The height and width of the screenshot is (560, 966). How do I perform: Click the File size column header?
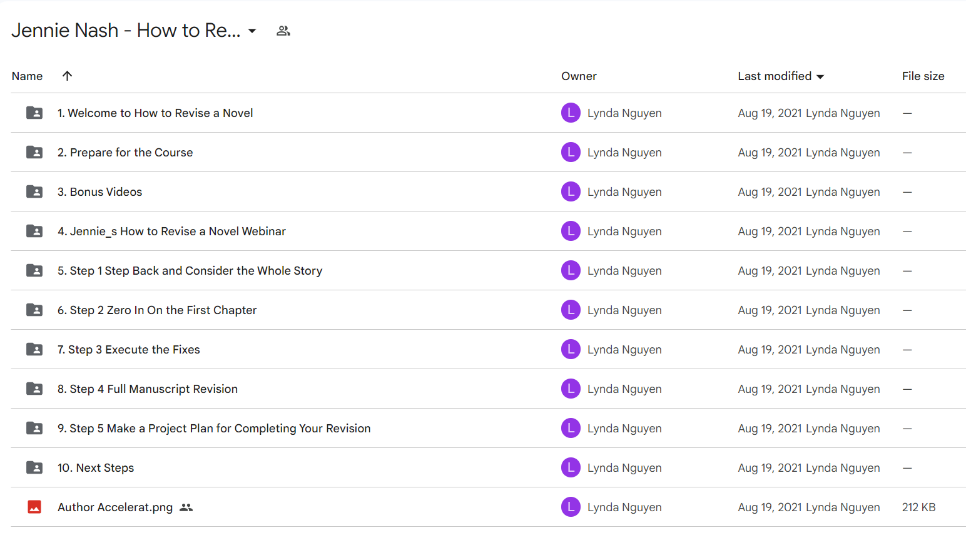(x=923, y=76)
